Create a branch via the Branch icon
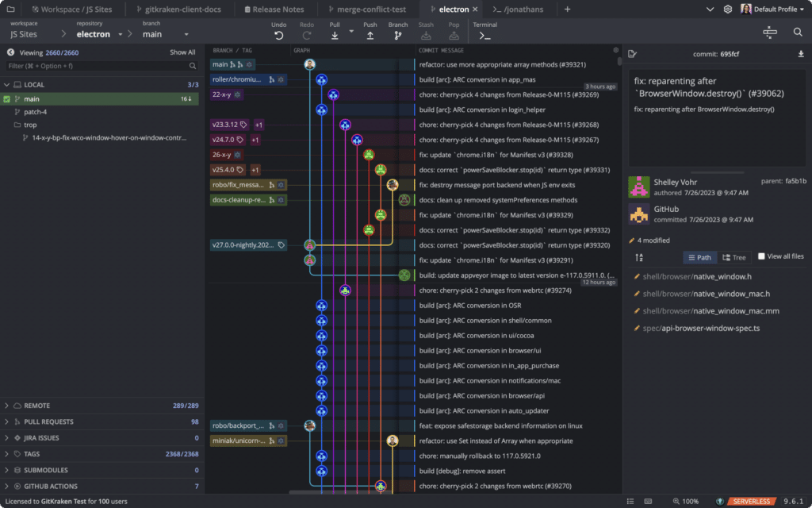812x508 pixels. coord(397,33)
